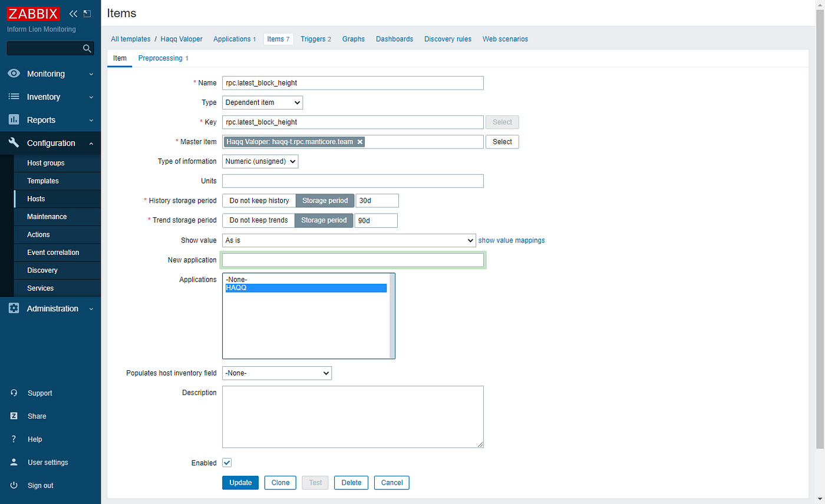Toggle kiosk mode icon beside the logo
825x504 pixels.
coord(87,14)
